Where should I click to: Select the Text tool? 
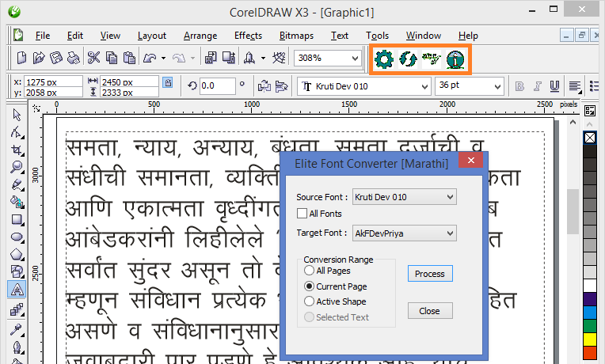pos(17,289)
